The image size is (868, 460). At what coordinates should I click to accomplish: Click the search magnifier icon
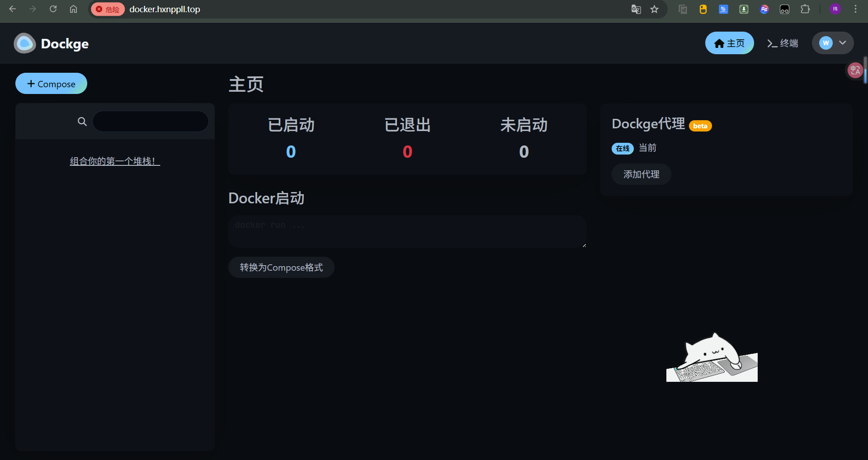82,122
